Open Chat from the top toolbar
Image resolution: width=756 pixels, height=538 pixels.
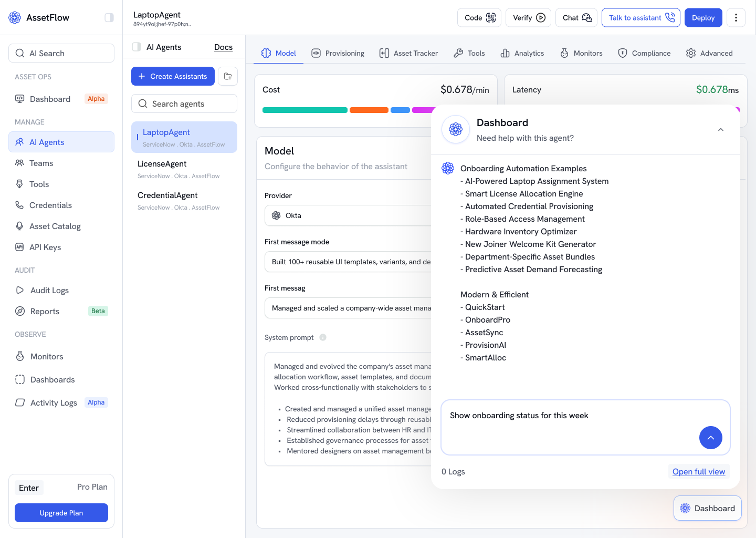pos(576,18)
